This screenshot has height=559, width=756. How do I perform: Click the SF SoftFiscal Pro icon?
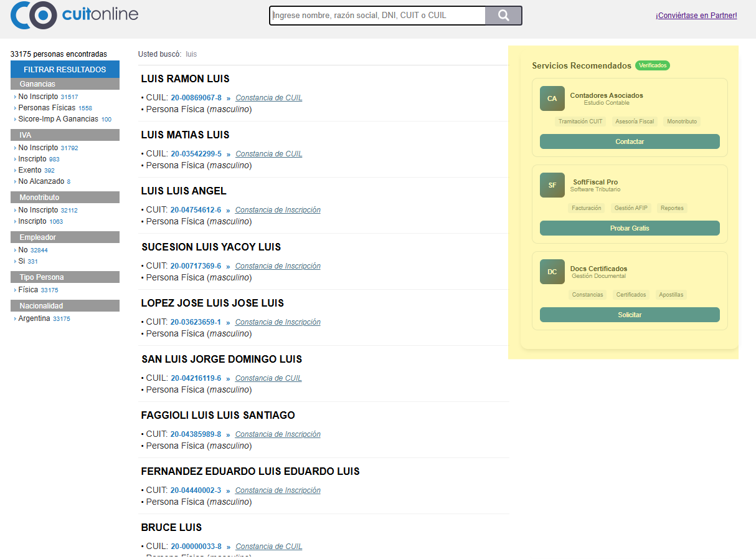pos(552,185)
